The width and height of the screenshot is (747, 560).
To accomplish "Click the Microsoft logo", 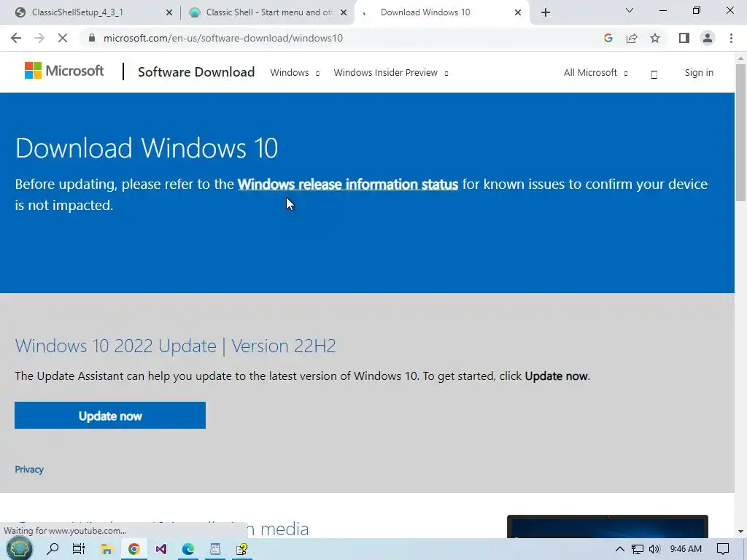I will coord(64,71).
